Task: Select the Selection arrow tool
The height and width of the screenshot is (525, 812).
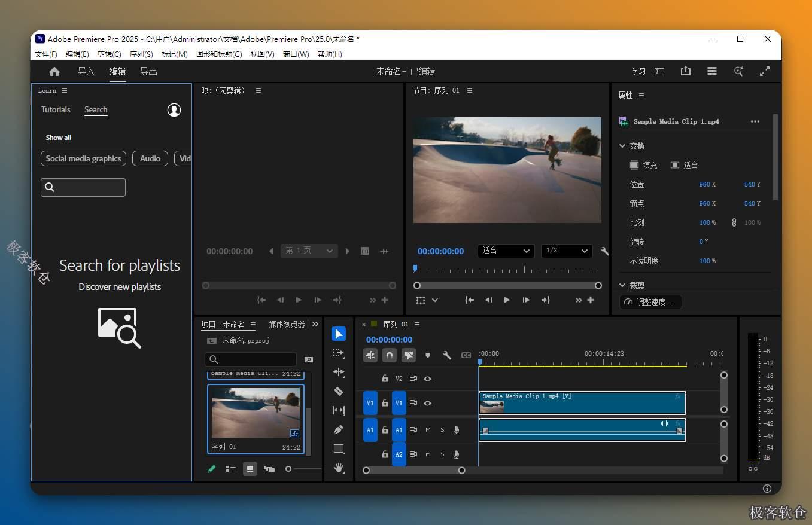Action: pyautogui.click(x=339, y=334)
